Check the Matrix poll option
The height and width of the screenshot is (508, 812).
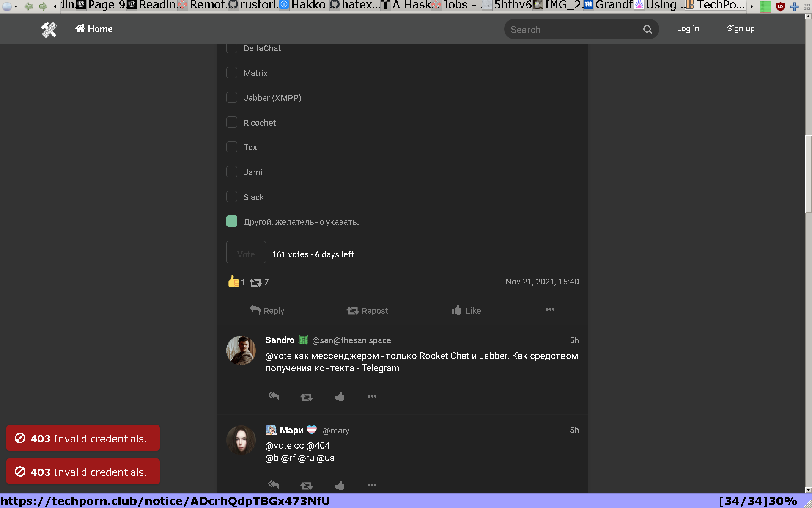pyautogui.click(x=232, y=73)
